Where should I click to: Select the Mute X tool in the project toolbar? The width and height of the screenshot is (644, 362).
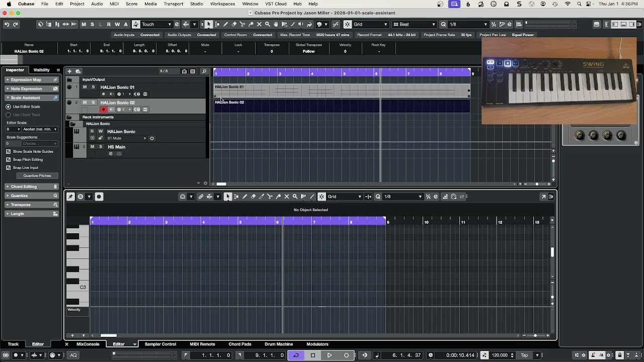click(259, 24)
